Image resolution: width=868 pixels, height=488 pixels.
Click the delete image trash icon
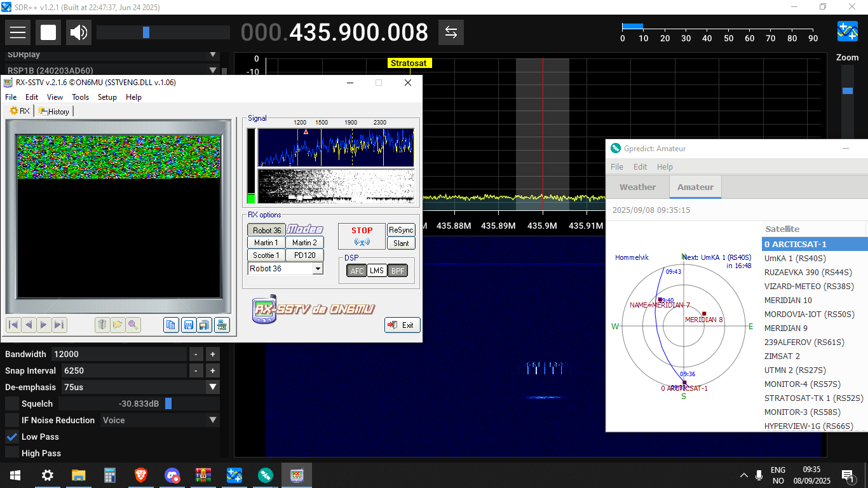tap(102, 325)
